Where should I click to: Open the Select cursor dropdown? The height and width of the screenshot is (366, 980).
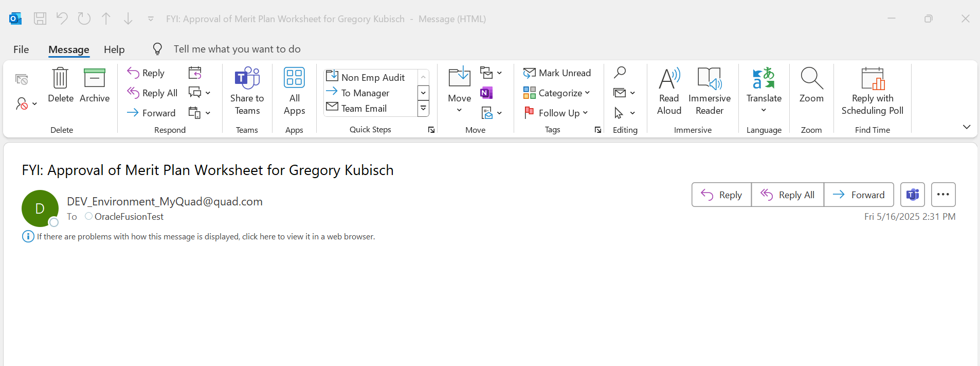pyautogui.click(x=624, y=113)
